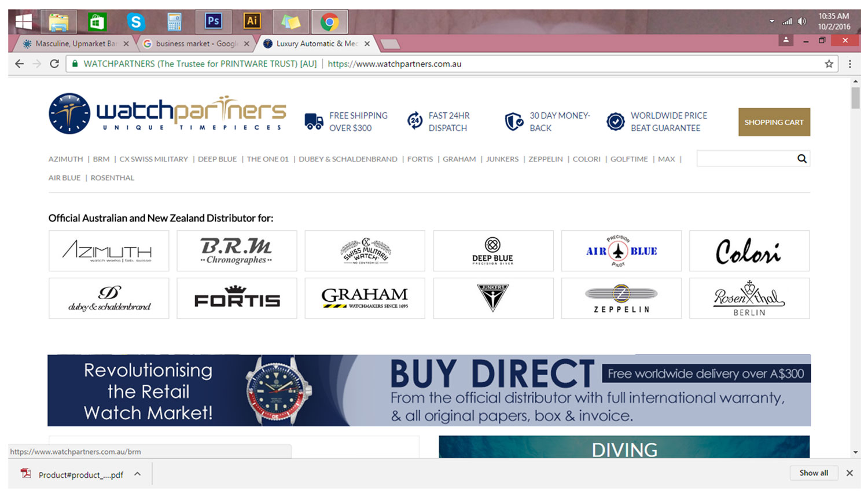Expand hidden system tray icons

pyautogui.click(x=771, y=21)
